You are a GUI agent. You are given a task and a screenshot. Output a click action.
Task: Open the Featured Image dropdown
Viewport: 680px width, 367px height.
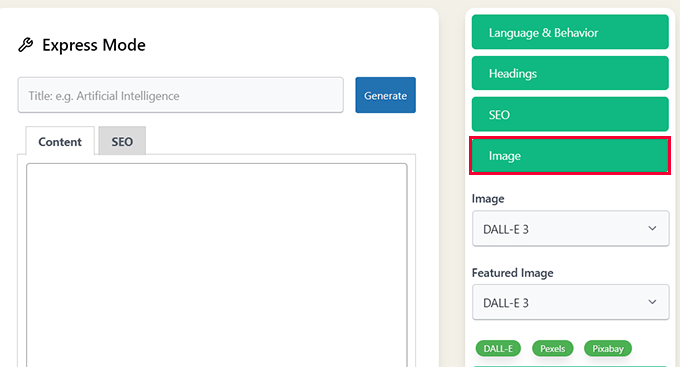[x=570, y=302]
